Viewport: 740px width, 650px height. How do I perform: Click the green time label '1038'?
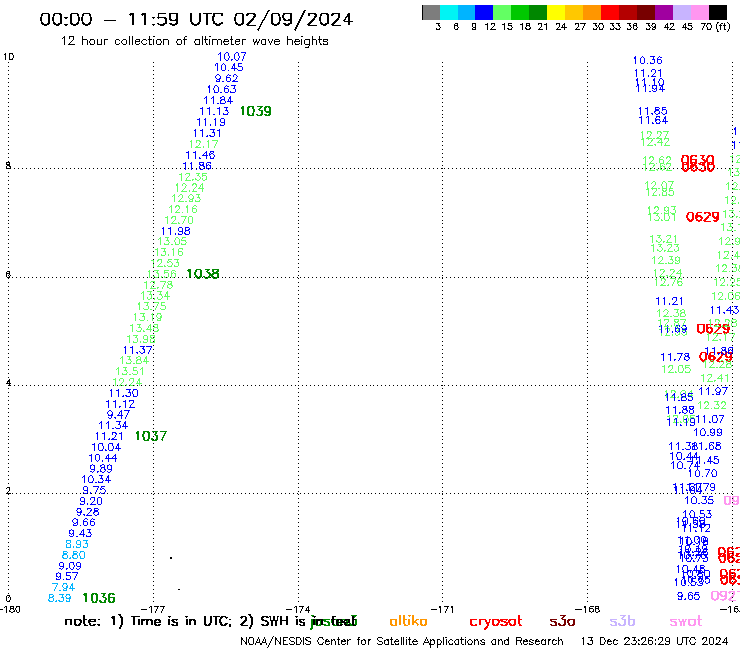pos(203,274)
